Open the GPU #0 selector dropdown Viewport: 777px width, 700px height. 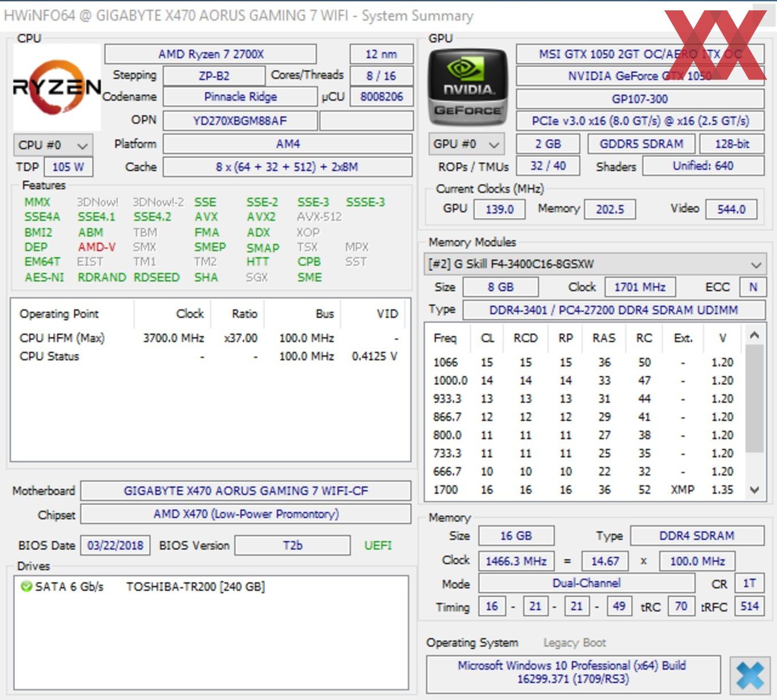pyautogui.click(x=467, y=144)
